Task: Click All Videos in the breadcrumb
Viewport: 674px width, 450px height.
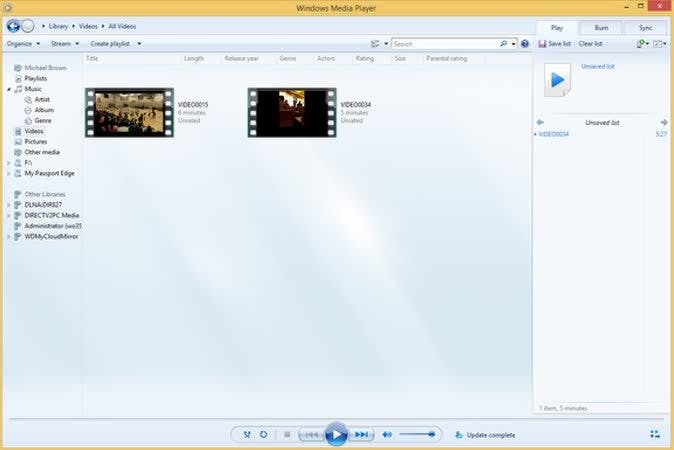Action: click(122, 26)
